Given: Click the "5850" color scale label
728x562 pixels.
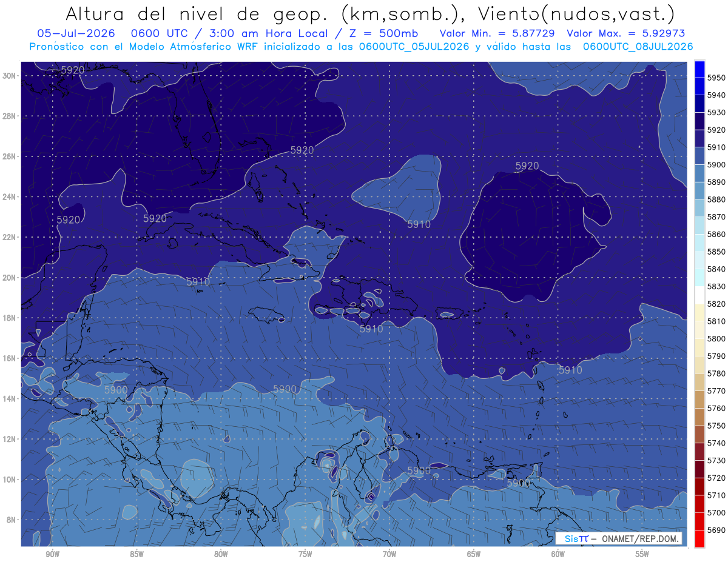Looking at the screenshot, I should (716, 252).
